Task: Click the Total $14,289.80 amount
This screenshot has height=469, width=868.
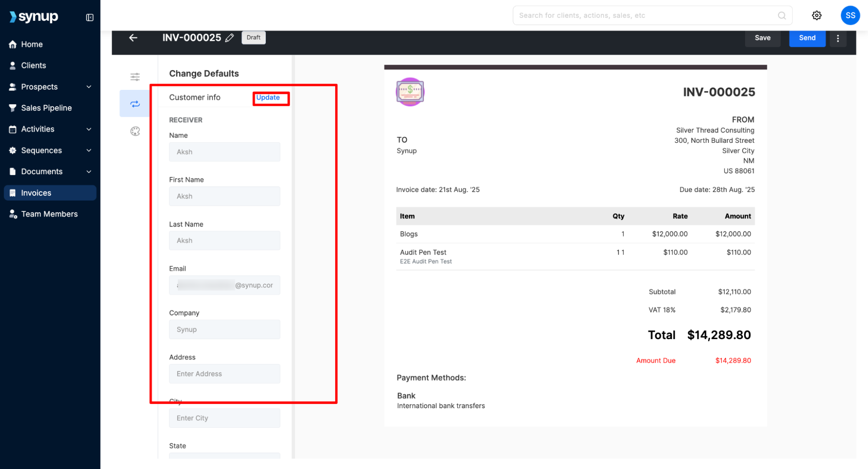Action: pos(719,335)
